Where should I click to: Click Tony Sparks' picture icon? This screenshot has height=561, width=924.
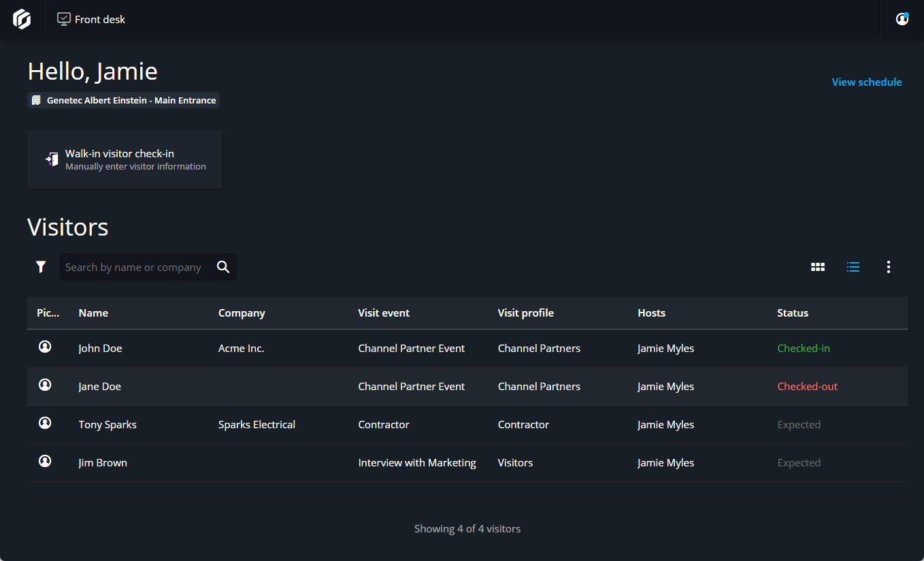(45, 423)
